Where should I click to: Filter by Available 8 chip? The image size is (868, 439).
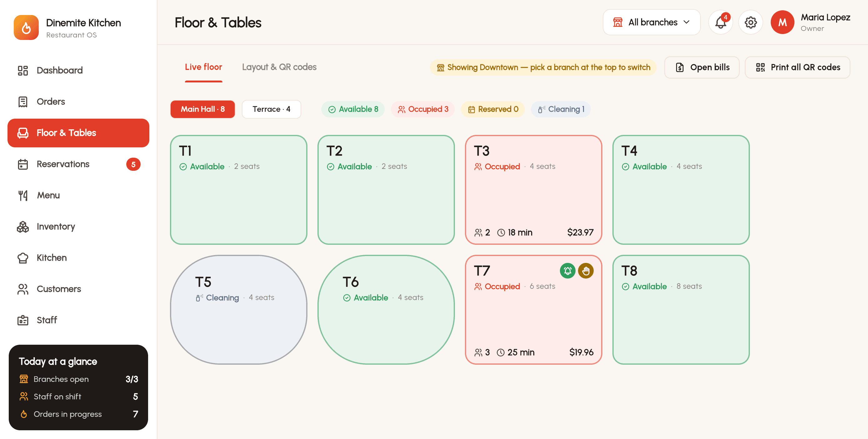tap(353, 109)
